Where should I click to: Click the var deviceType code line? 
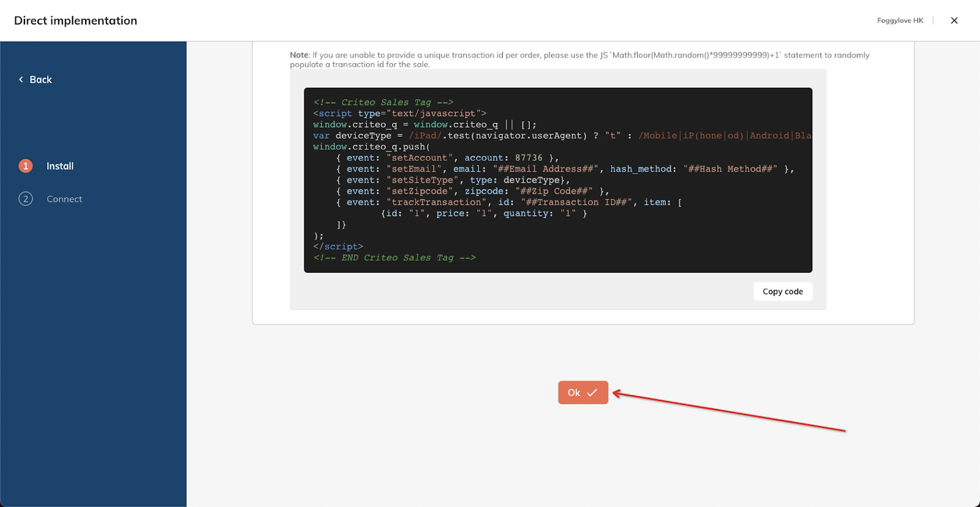tap(562, 135)
